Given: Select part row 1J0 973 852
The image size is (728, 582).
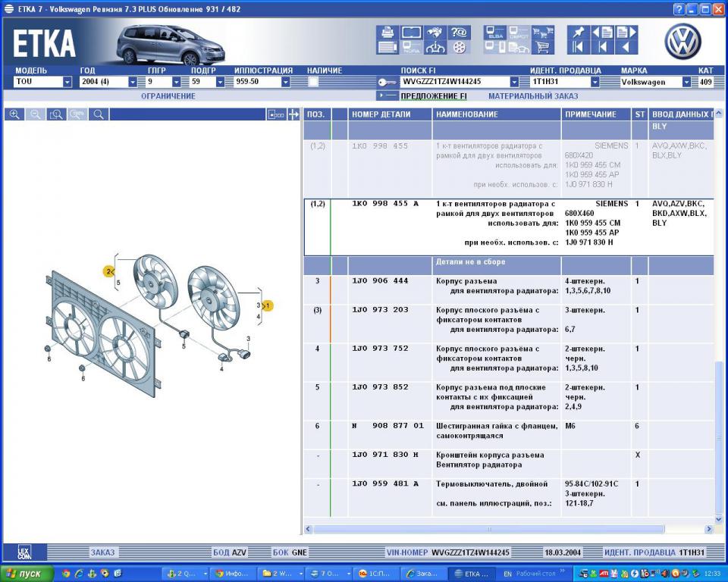Looking at the screenshot, I should pos(509,401).
